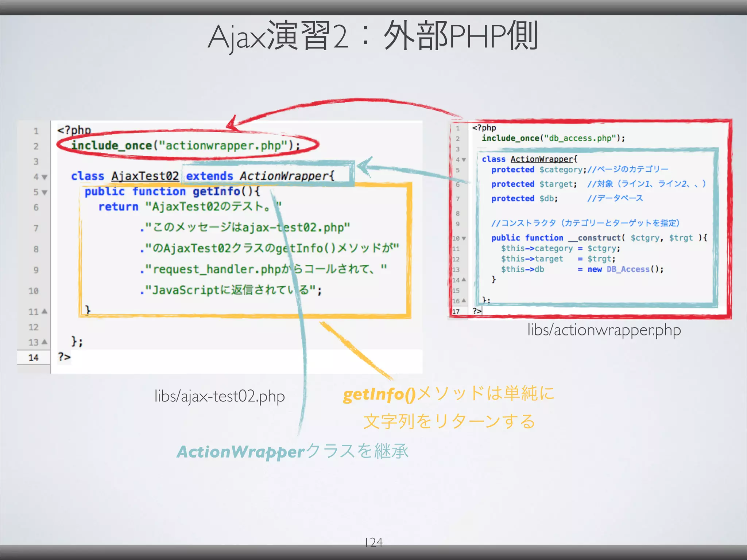Click the line containing ajax-test02.php string
747x560 pixels.
pyautogui.click(x=245, y=227)
